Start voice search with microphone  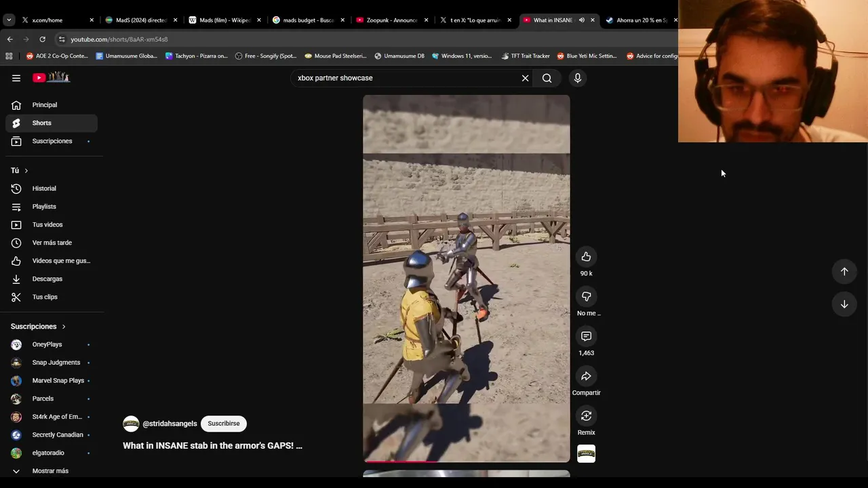(578, 78)
